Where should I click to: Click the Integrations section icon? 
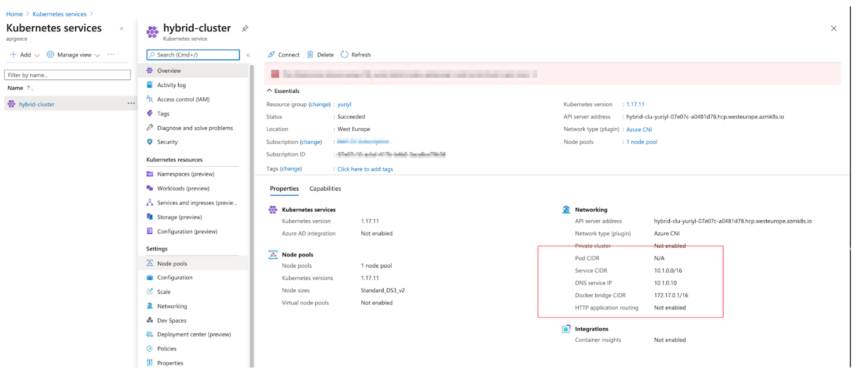[x=566, y=329]
